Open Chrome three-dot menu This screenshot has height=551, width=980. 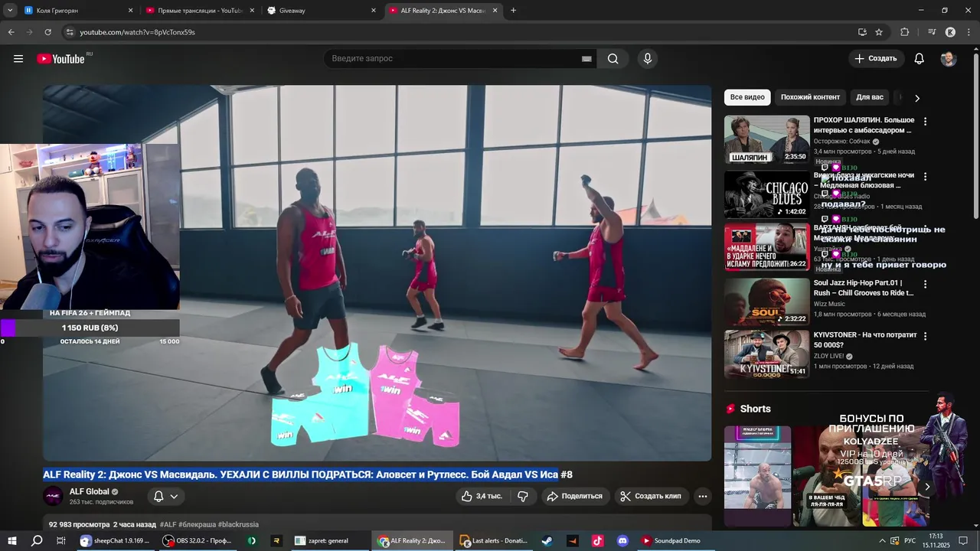click(969, 32)
